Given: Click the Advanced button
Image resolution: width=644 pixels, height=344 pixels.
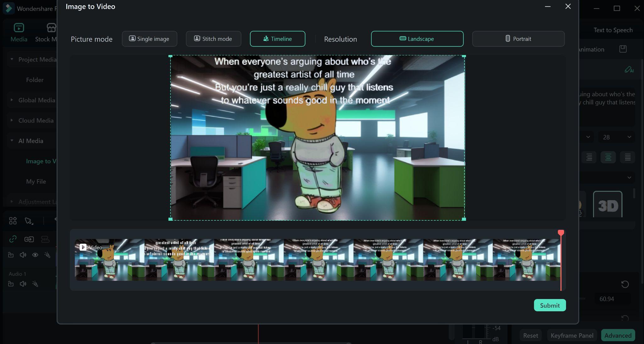Looking at the screenshot, I should pos(618,335).
